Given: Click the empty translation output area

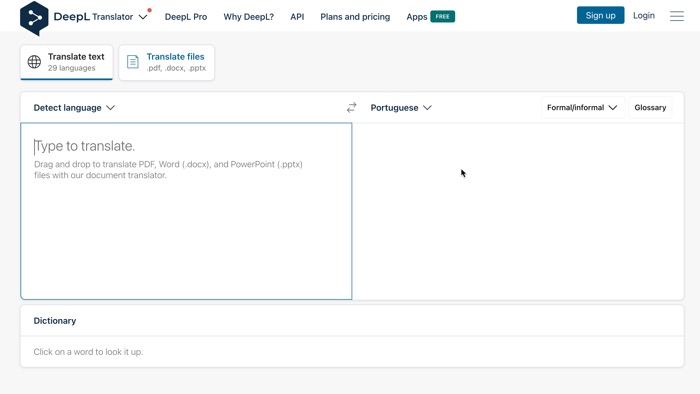Looking at the screenshot, I should click(x=518, y=211).
